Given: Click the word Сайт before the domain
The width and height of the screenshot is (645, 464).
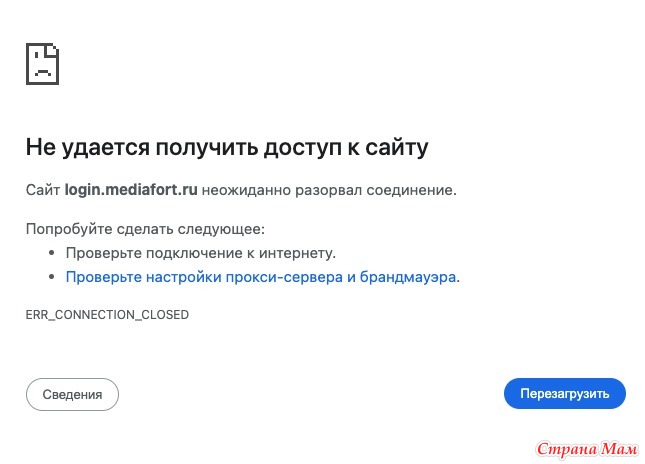Looking at the screenshot, I should click(43, 190).
